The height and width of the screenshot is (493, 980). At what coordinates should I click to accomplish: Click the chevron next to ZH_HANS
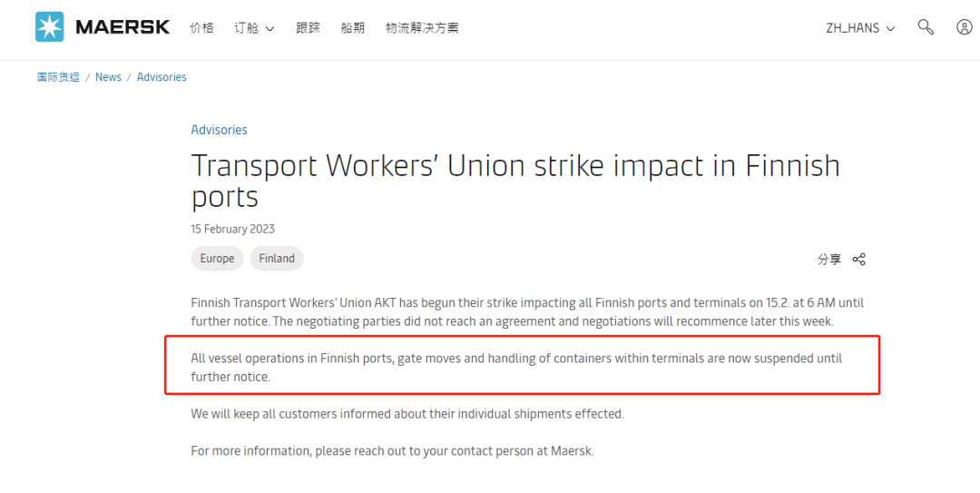(891, 29)
